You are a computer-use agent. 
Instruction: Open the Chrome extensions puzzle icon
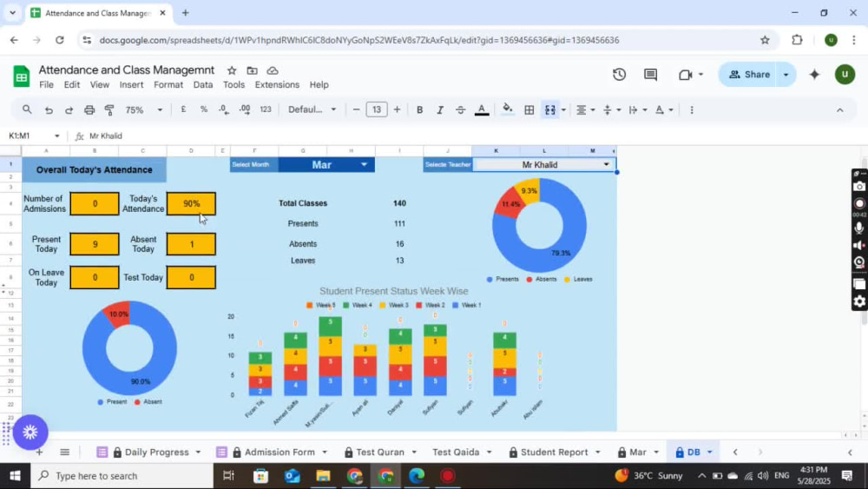797,40
